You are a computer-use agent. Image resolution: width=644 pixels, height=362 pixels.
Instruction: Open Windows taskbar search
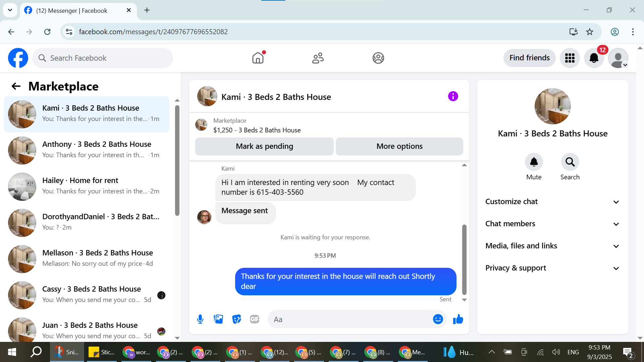[36, 352]
